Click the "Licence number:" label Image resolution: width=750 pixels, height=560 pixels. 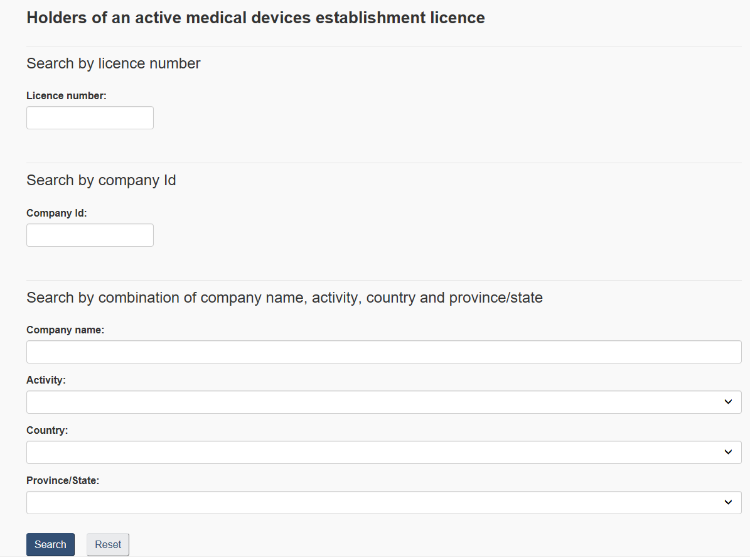click(x=67, y=95)
